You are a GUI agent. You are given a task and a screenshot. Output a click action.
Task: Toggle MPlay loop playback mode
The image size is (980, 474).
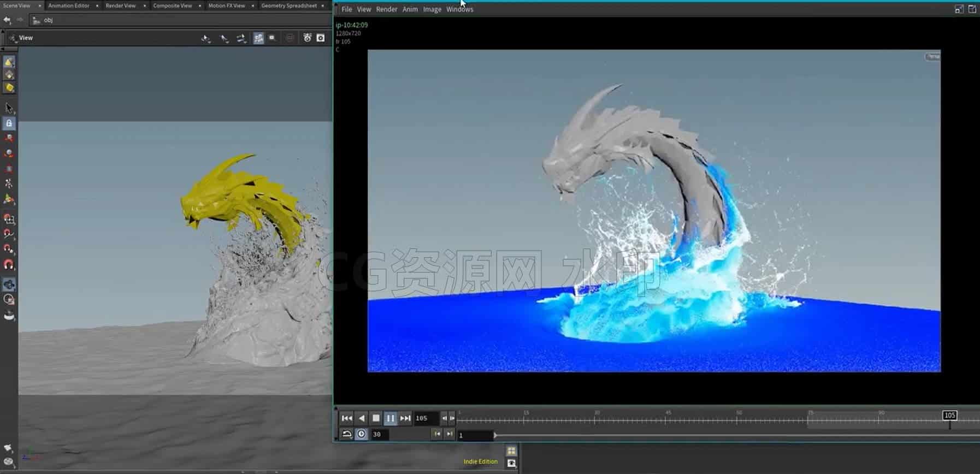pos(347,434)
